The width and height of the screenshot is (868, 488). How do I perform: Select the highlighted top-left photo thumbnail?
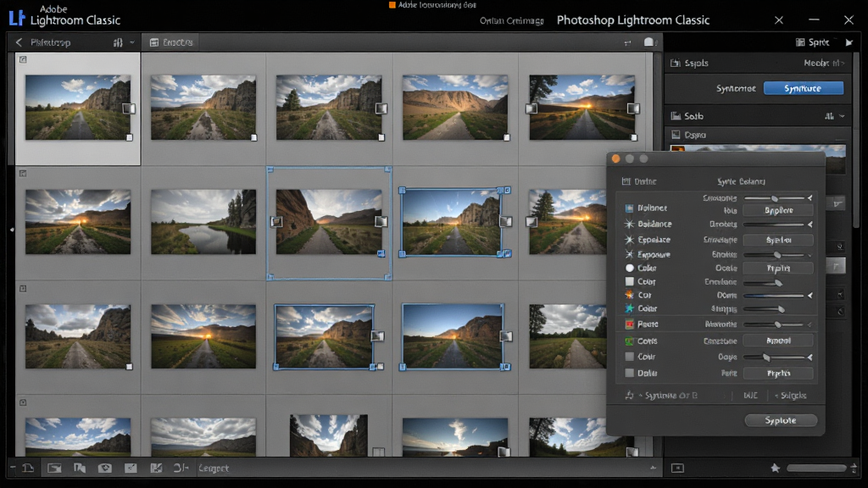(x=78, y=108)
